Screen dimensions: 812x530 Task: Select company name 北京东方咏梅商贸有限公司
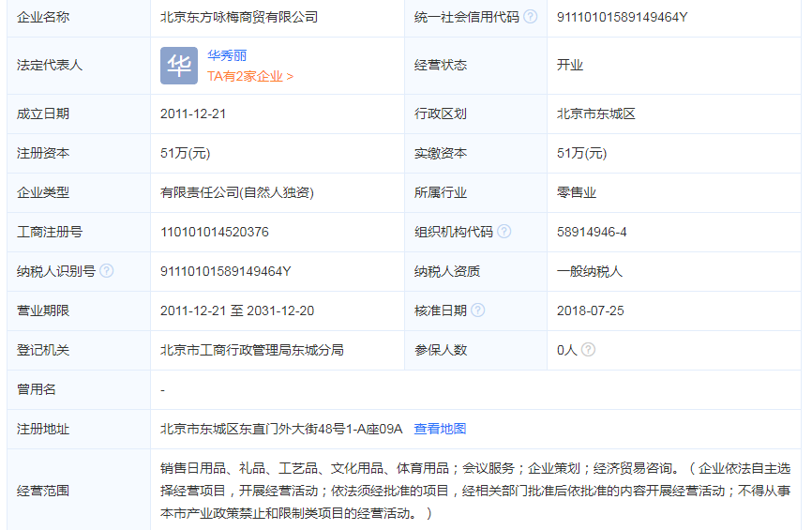(x=239, y=17)
